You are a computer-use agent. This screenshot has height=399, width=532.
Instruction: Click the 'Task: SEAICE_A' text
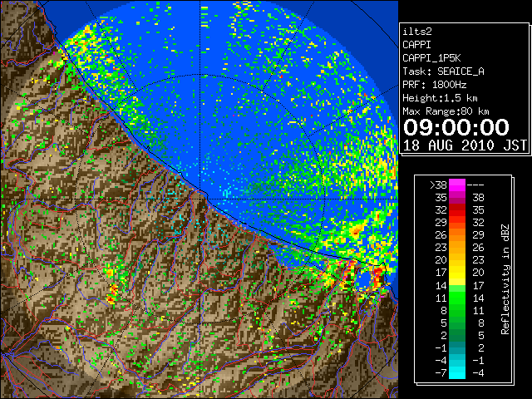(x=443, y=71)
